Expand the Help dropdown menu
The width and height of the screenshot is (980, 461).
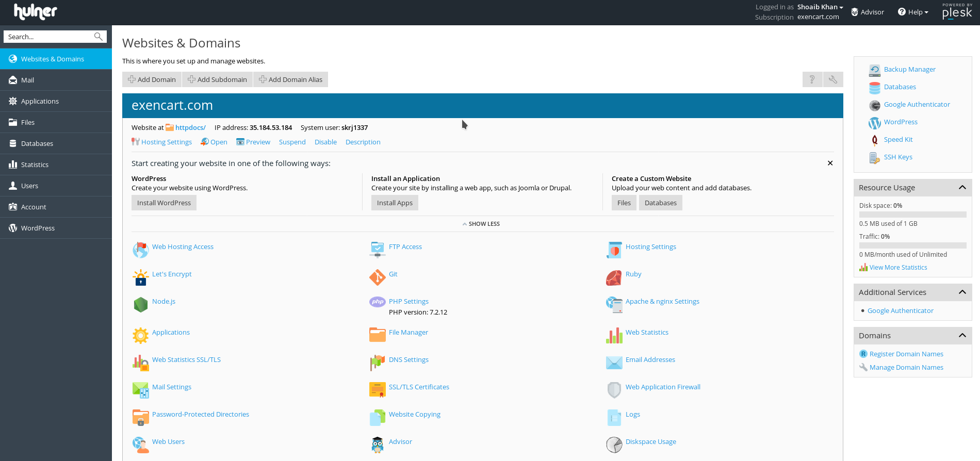click(x=913, y=12)
